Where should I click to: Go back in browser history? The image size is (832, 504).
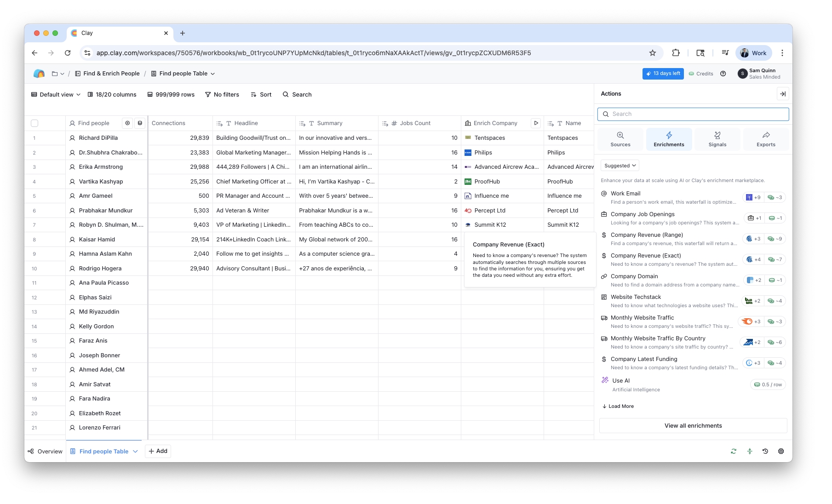(x=34, y=53)
